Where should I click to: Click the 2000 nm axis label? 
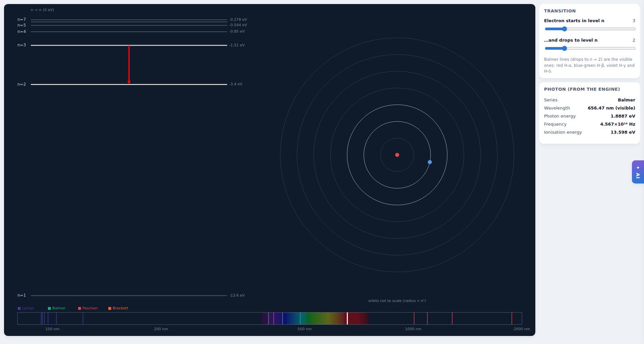522,329
